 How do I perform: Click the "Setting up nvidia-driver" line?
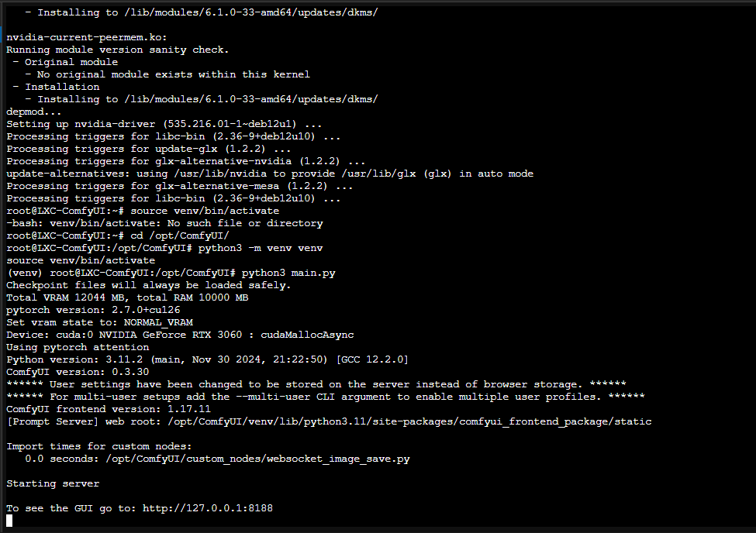(x=164, y=124)
